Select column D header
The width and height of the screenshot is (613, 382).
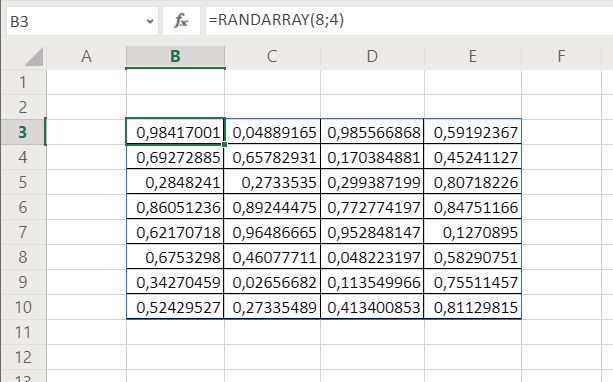372,57
